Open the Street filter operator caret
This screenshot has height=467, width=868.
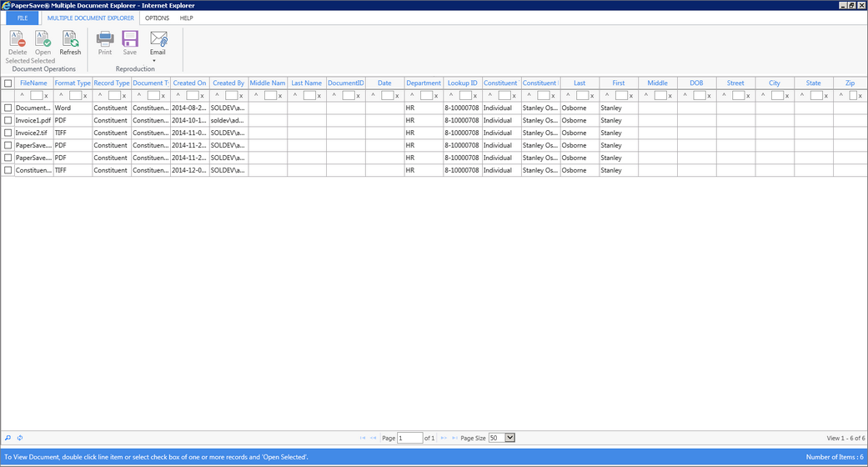724,95
